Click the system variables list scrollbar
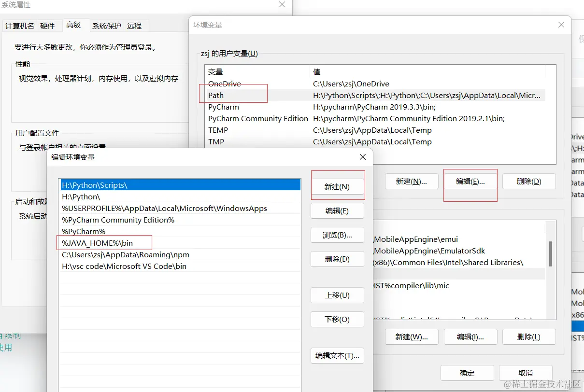 click(x=551, y=254)
